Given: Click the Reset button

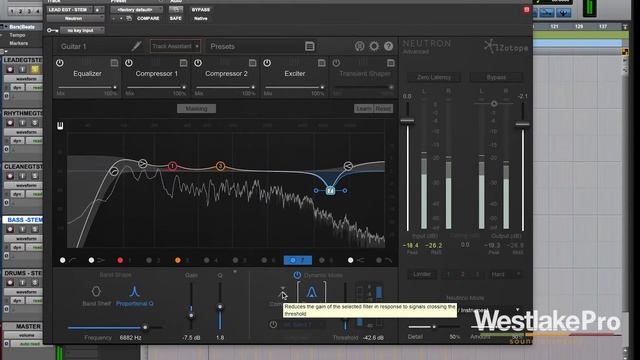Looking at the screenshot, I should coord(383,109).
